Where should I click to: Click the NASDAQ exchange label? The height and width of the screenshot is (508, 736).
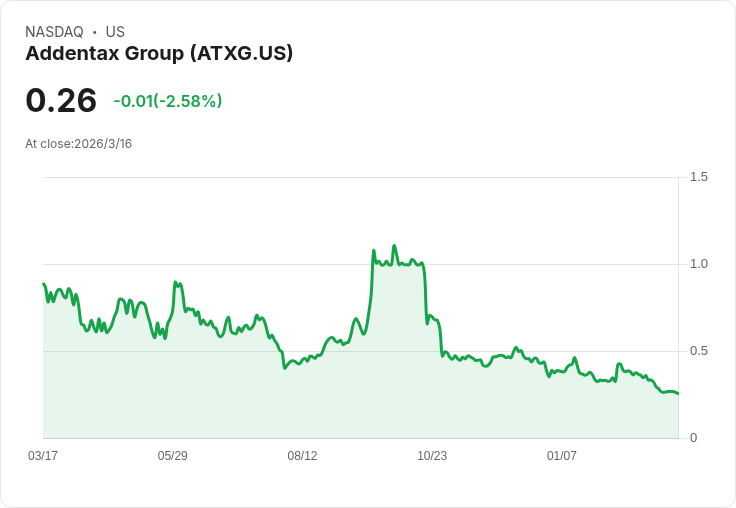pos(54,32)
